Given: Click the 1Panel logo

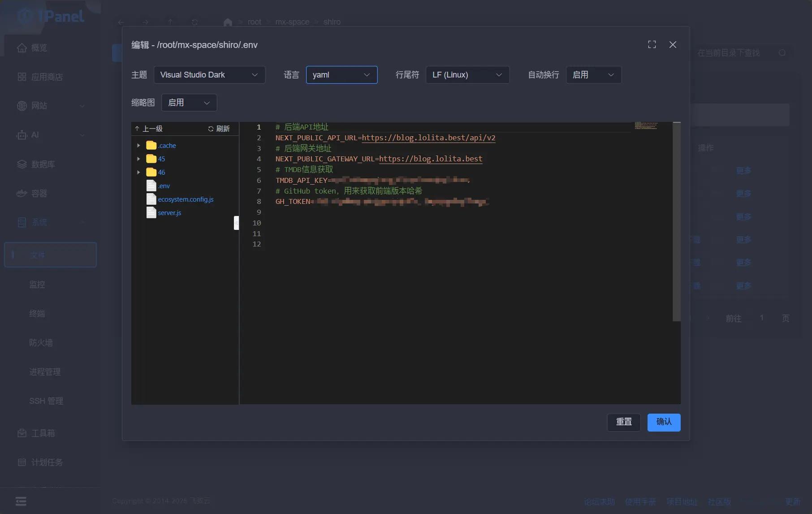Looking at the screenshot, I should coord(51,17).
